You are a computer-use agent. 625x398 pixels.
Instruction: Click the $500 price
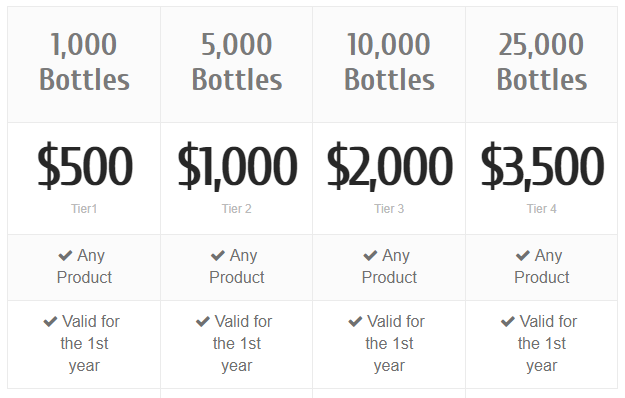85,166
